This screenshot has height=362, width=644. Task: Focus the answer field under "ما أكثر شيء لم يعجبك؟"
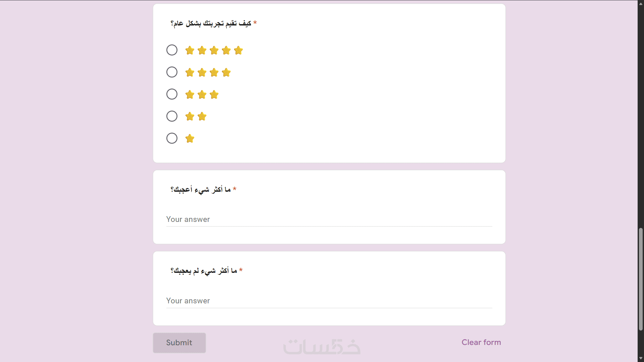point(329,301)
